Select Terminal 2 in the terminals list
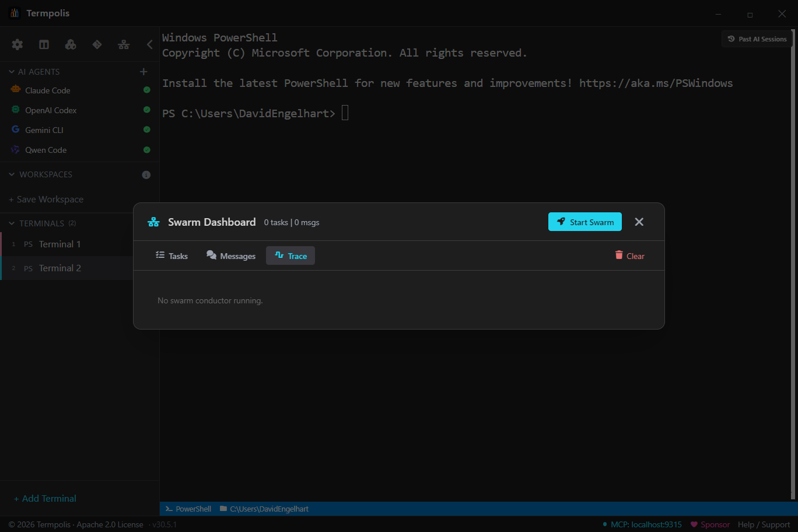798x532 pixels. [x=67, y=268]
